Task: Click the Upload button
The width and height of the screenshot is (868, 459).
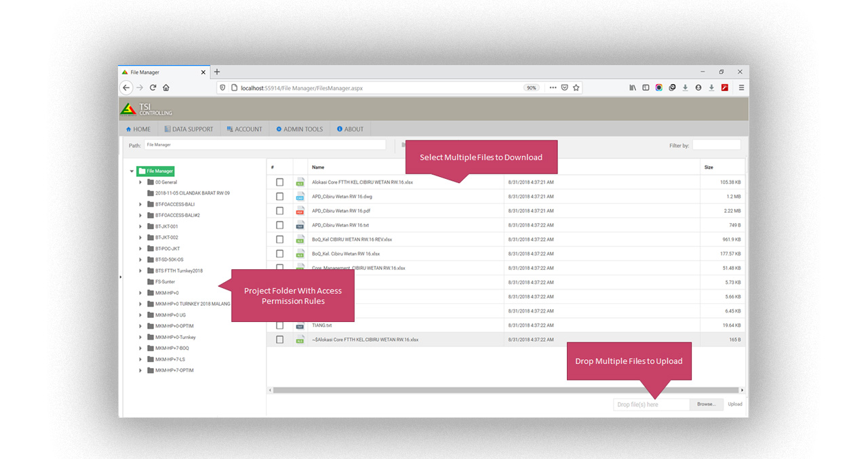Action: click(x=735, y=404)
